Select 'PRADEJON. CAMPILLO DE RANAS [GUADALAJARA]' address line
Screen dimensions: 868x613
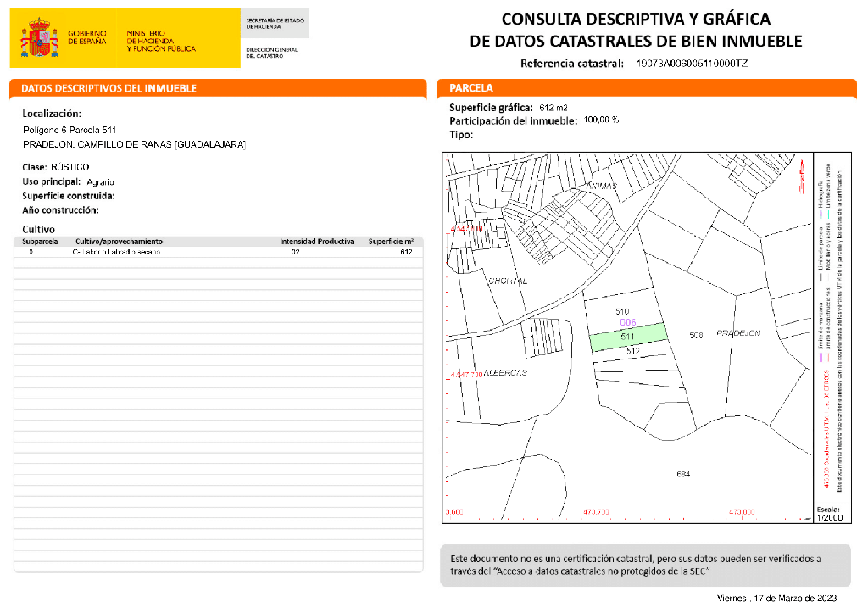[135, 144]
